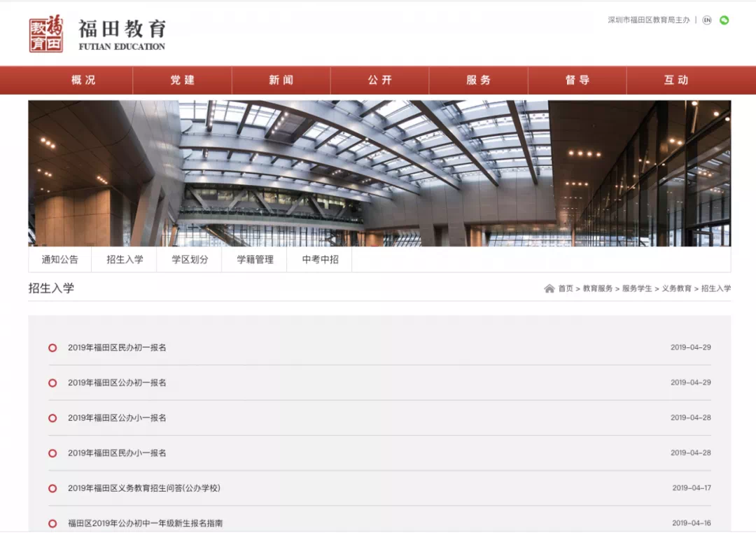Open the 党建 navigation menu
Viewport: 756px width, 533px height.
[x=182, y=81]
